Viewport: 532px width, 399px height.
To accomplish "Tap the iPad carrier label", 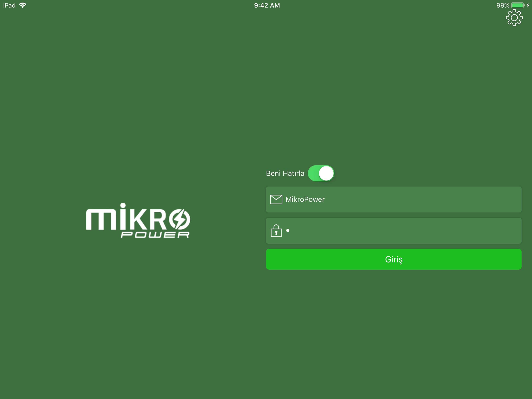I will tap(9, 5).
